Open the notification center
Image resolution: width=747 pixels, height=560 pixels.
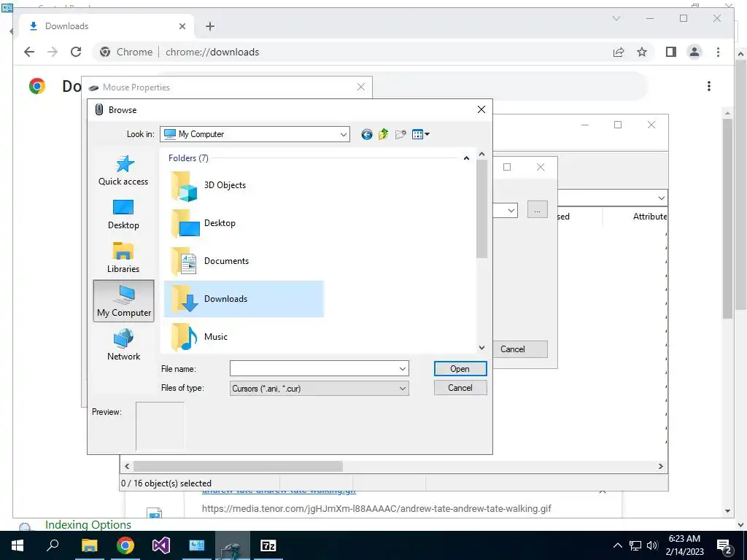click(x=724, y=545)
